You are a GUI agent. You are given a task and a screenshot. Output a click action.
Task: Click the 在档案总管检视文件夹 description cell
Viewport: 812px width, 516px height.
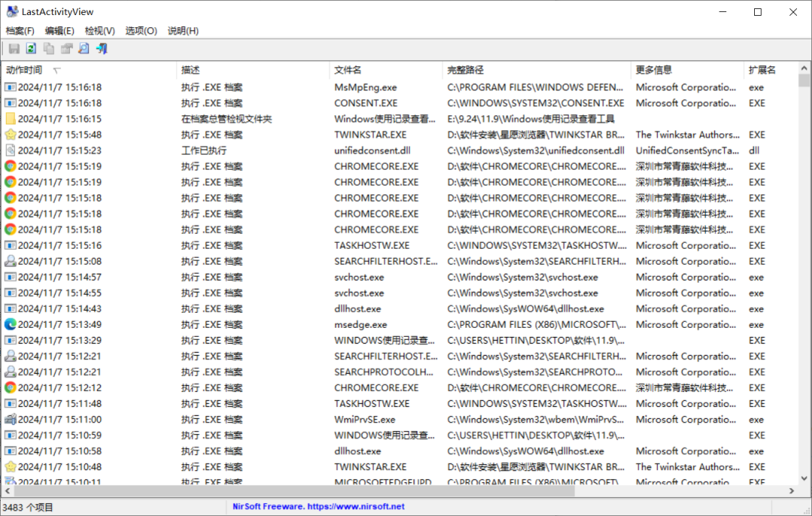226,119
